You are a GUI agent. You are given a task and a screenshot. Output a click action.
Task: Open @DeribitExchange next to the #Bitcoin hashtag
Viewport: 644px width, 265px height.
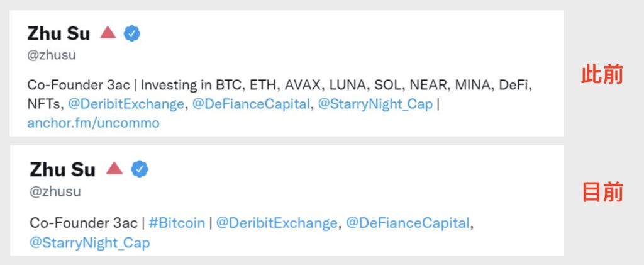[x=277, y=223]
